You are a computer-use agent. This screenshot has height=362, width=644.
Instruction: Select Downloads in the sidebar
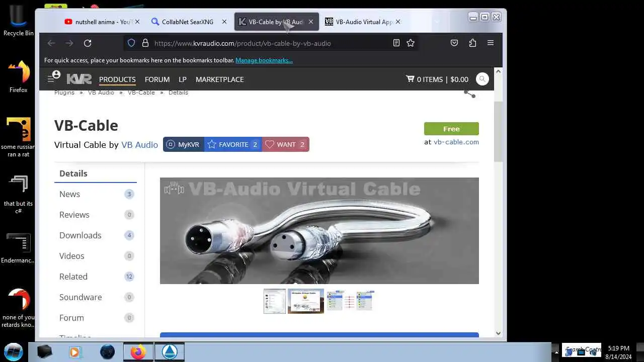tap(95, 235)
